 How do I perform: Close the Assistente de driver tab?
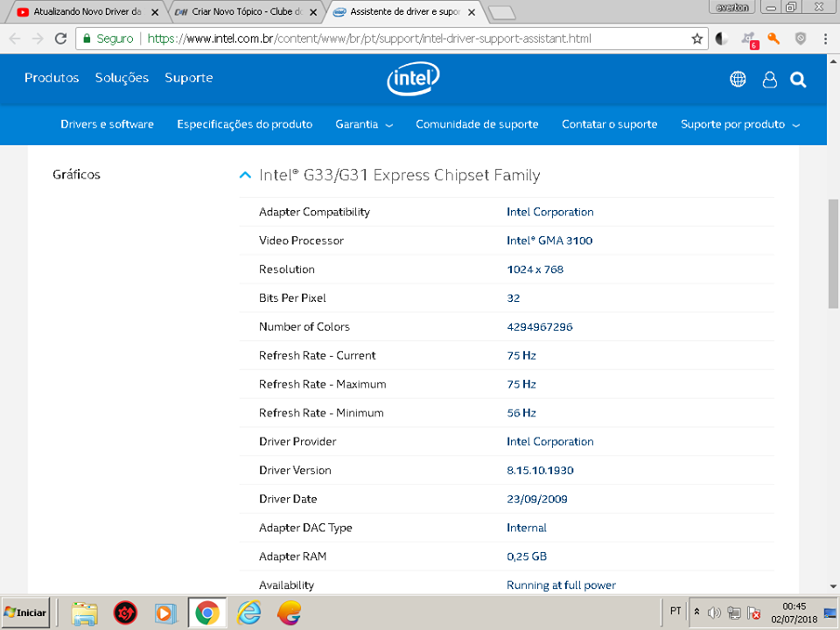(472, 12)
